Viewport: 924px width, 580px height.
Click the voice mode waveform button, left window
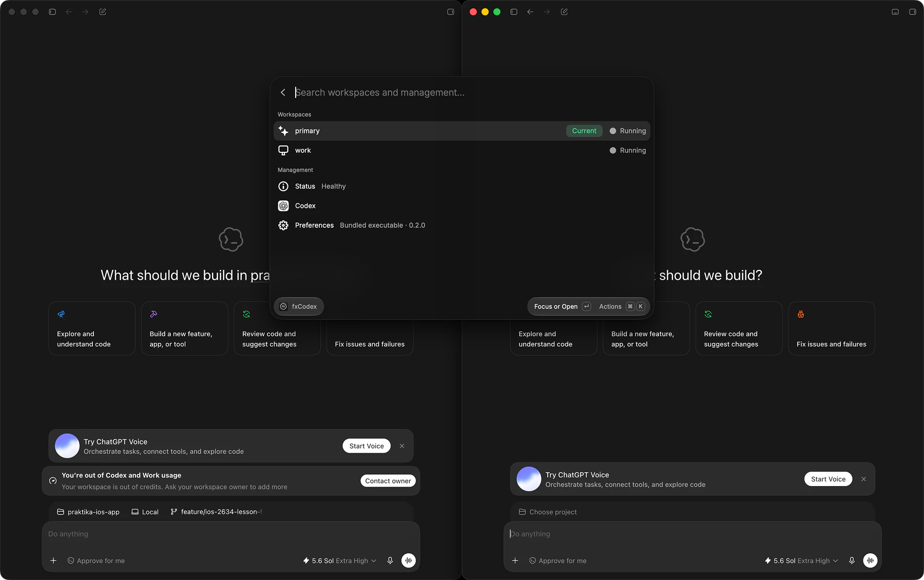(409, 560)
